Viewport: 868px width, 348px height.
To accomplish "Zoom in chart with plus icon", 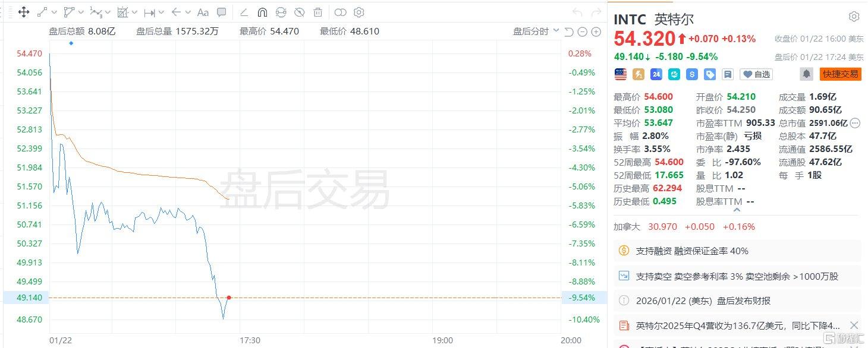I will coord(596,32).
